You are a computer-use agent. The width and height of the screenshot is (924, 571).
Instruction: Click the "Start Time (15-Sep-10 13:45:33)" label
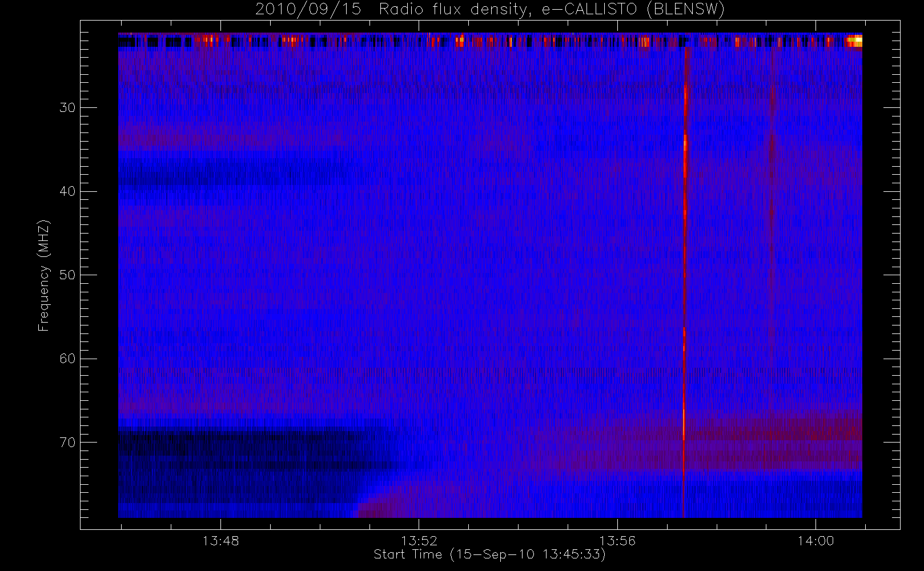489,554
